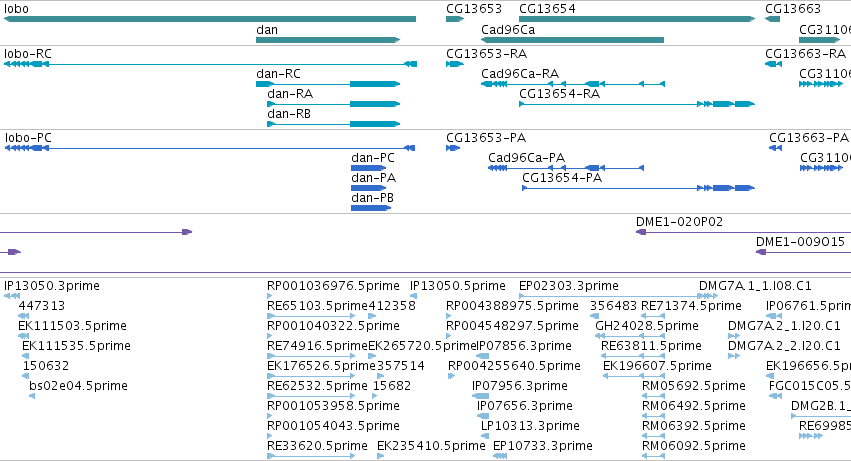Click the EK265720.5prime label

[422, 346]
